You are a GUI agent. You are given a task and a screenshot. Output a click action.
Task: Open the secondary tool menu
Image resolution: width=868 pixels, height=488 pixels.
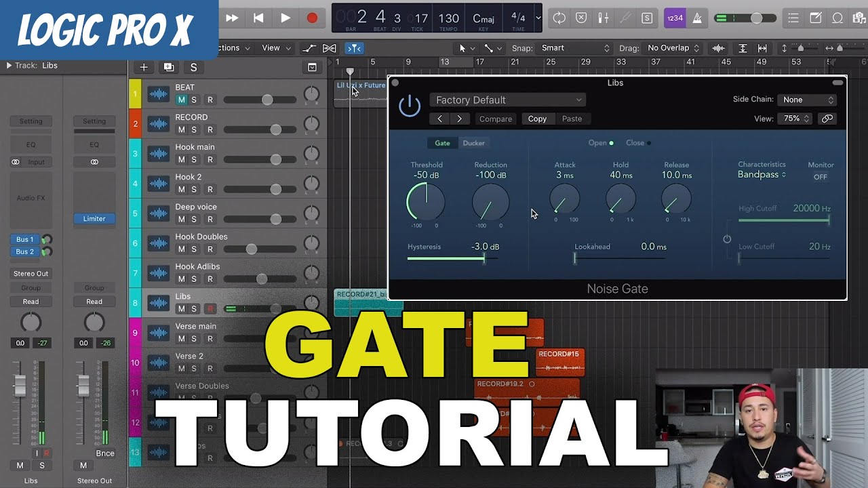click(x=492, y=48)
